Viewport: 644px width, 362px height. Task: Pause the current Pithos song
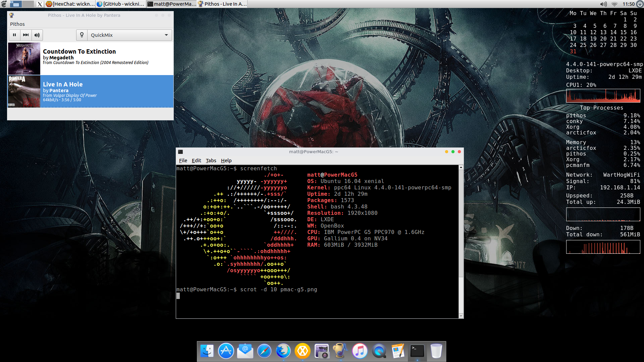14,35
